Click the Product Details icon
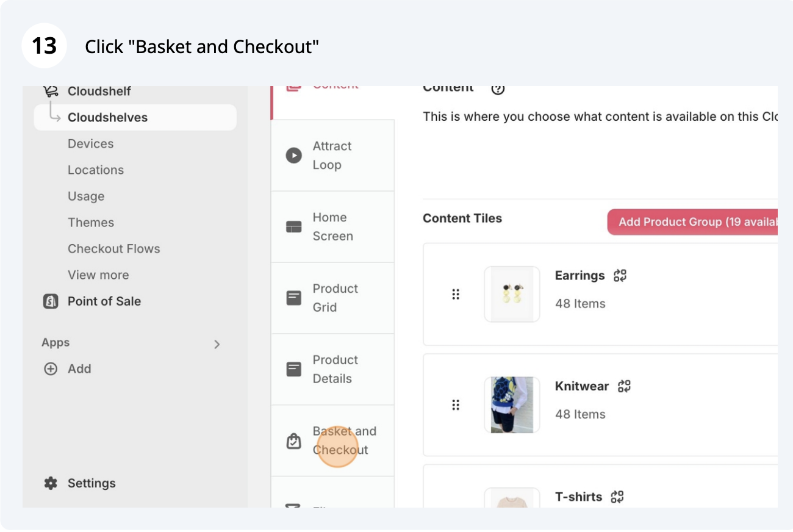 (294, 369)
